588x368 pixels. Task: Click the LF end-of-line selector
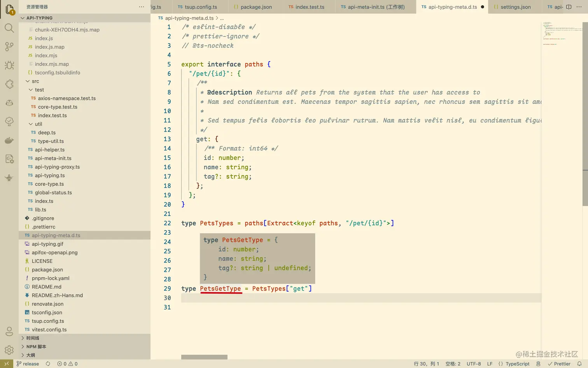point(490,364)
